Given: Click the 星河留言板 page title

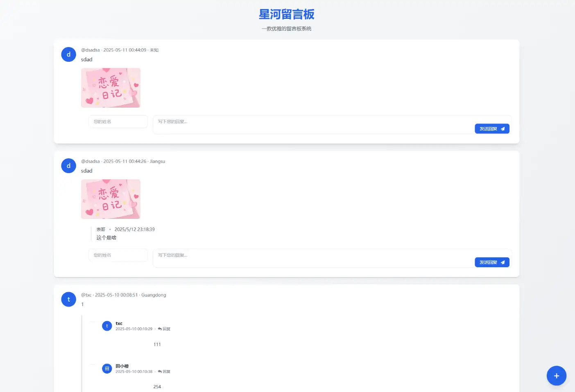Looking at the screenshot, I should (x=287, y=15).
